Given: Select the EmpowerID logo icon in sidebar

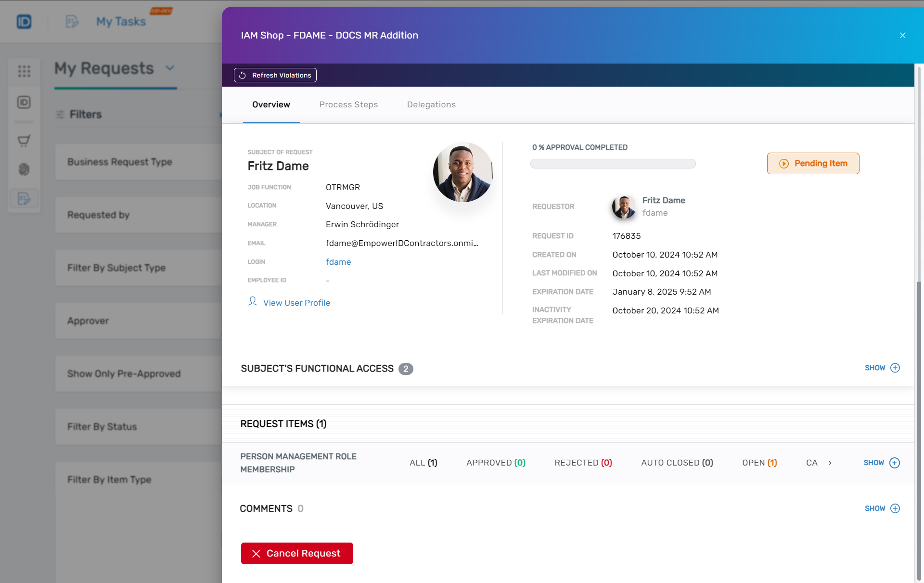Looking at the screenshot, I should coord(24,102).
